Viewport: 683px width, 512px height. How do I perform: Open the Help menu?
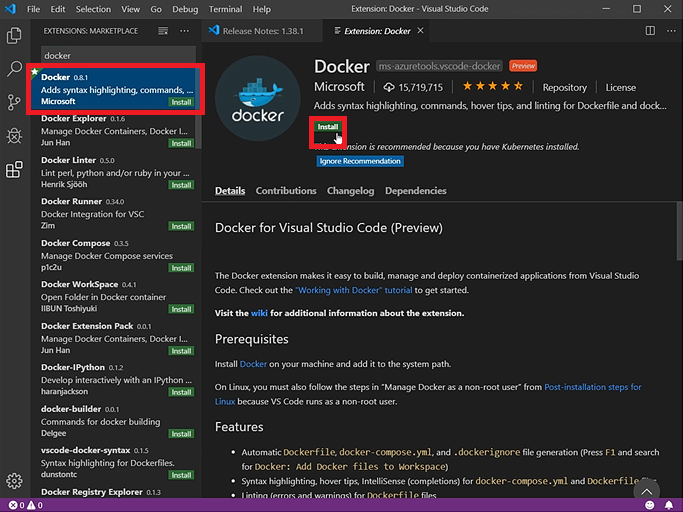(x=261, y=9)
